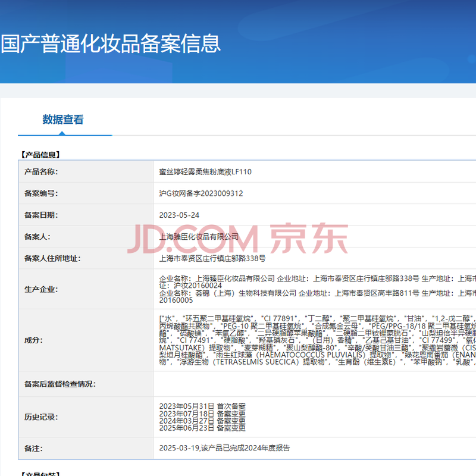Click the 备案人住所地址 row label
Screen dimensions: 476x476
(52, 259)
